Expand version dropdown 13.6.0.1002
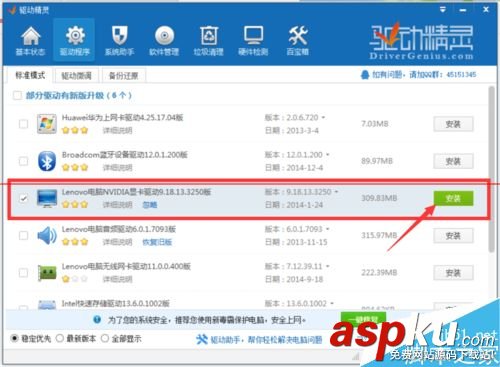Viewport: 500px width, 367px height. [332, 304]
